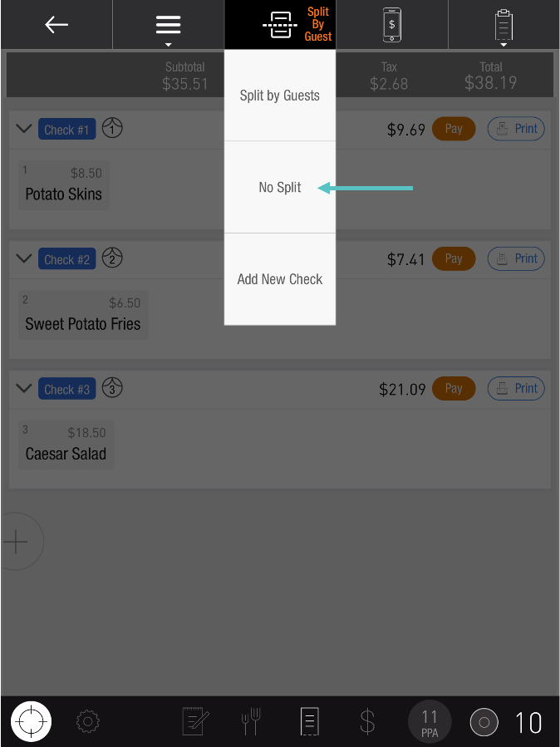The image size is (560, 747).
Task: Collapse Check #1 with its chevron
Action: click(x=24, y=129)
